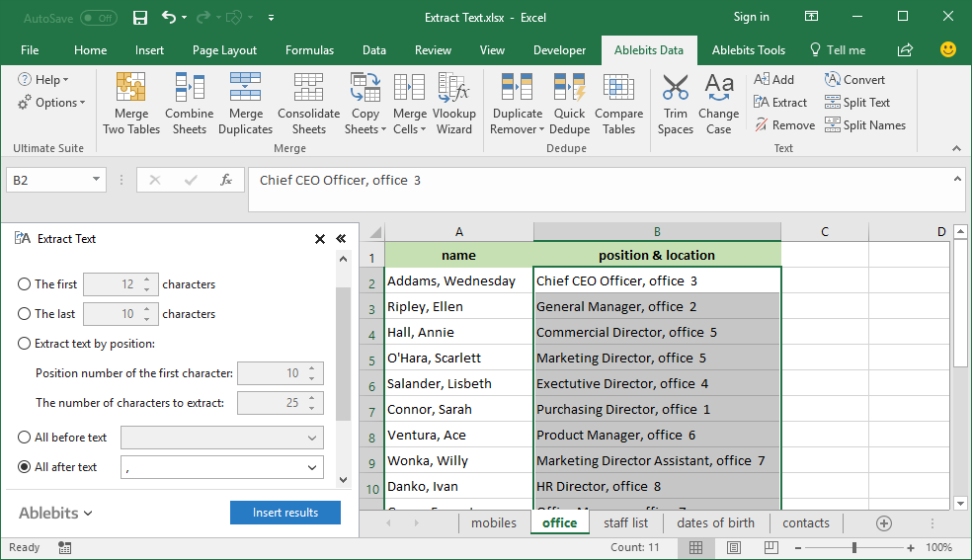The height and width of the screenshot is (560, 972).
Task: Open Change Case tool
Action: [718, 104]
